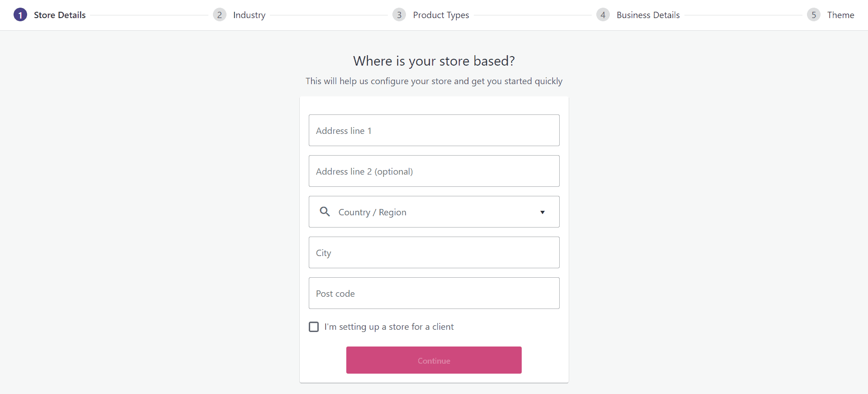Viewport: 868px width, 394px height.
Task: Click the dropdown arrow in Country / Region
Action: tap(542, 212)
